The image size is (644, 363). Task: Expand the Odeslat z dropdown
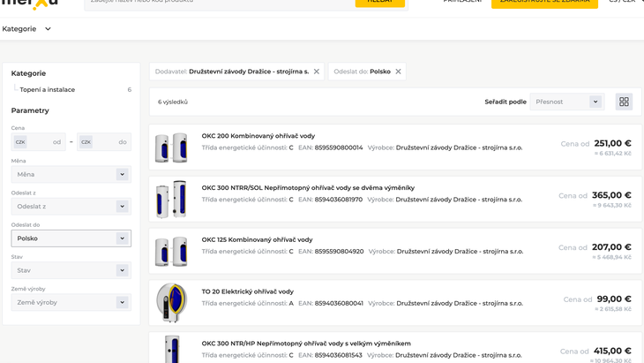tap(71, 207)
